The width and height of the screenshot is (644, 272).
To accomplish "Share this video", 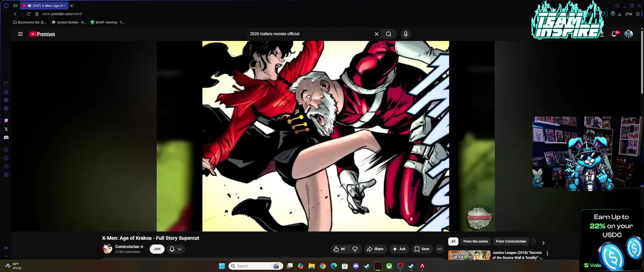I will pyautogui.click(x=375, y=249).
